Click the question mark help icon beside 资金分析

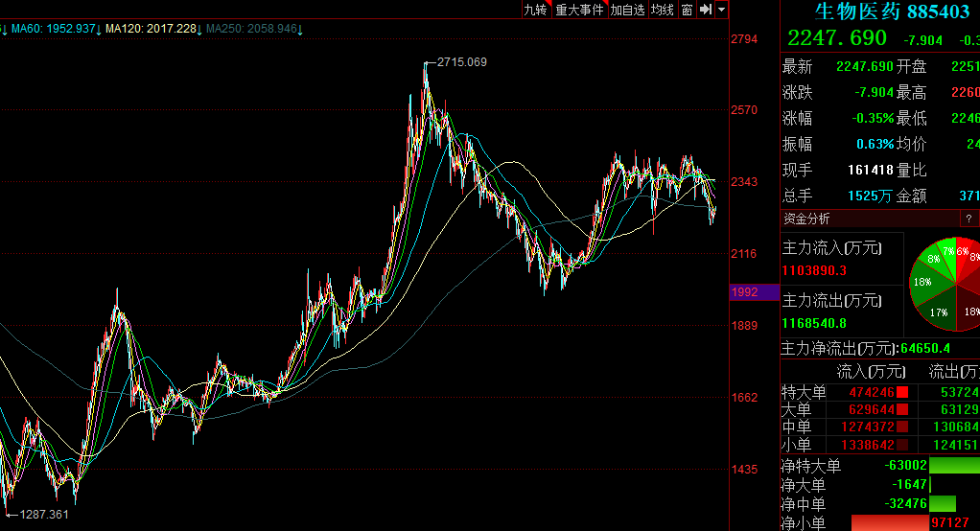tap(968, 219)
